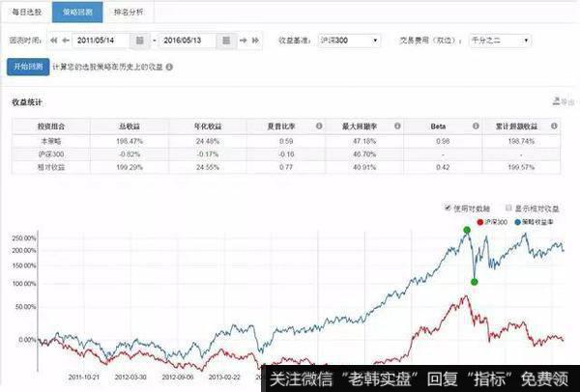580x392 pixels.
Task: Step forward with the single right arrow icon
Action: pos(243,41)
